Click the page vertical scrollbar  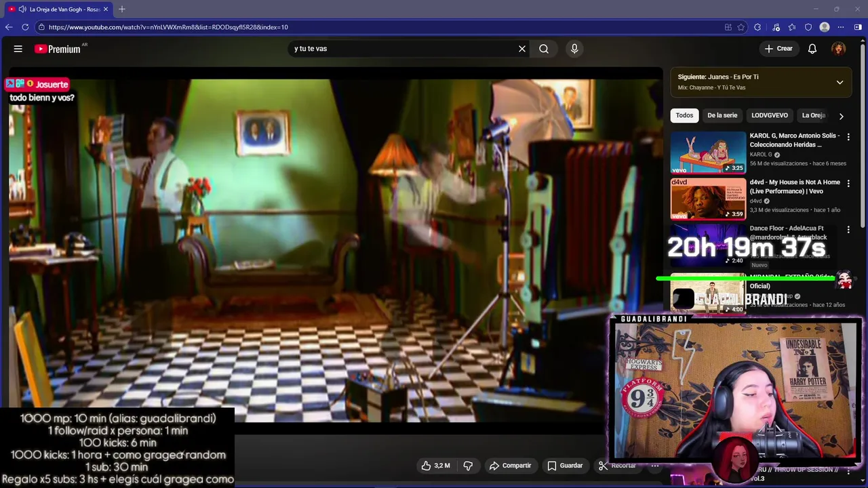point(864,136)
